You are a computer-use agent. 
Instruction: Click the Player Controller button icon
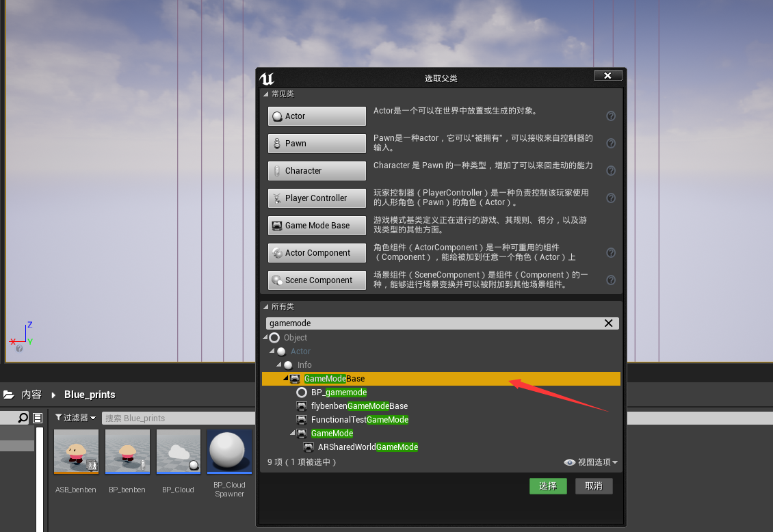coord(278,198)
